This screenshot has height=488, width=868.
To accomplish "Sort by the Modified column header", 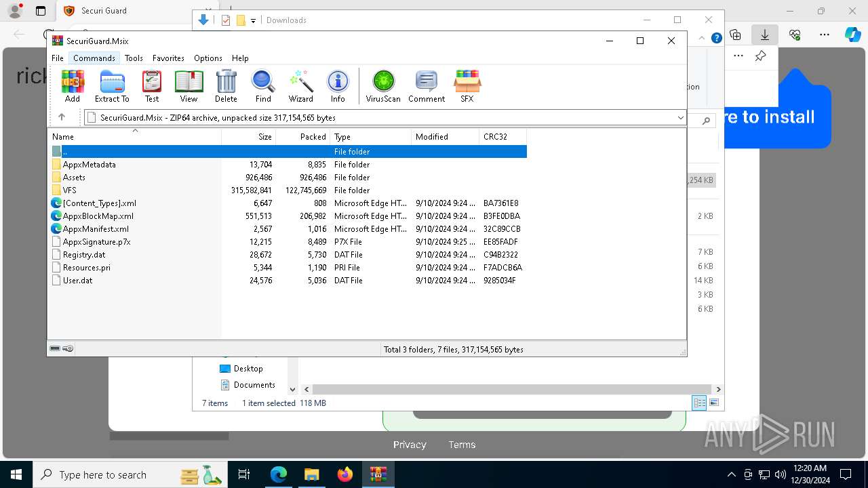I will click(x=446, y=136).
